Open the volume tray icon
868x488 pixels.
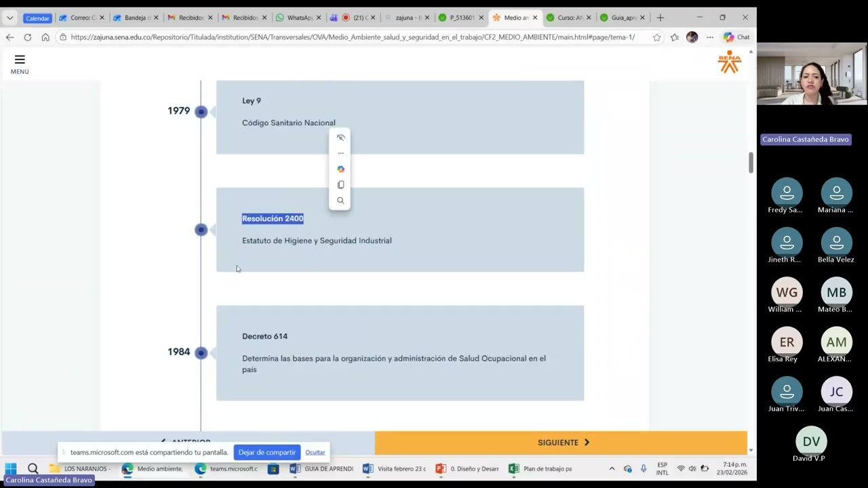click(x=692, y=468)
